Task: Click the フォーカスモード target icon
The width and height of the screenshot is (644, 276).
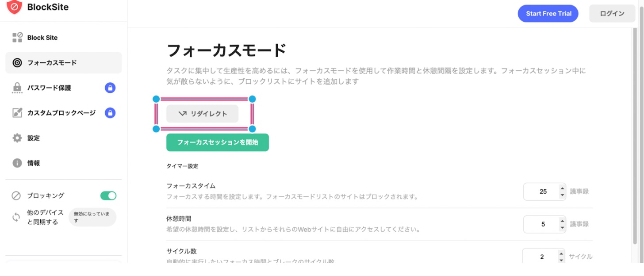Action: [x=17, y=63]
